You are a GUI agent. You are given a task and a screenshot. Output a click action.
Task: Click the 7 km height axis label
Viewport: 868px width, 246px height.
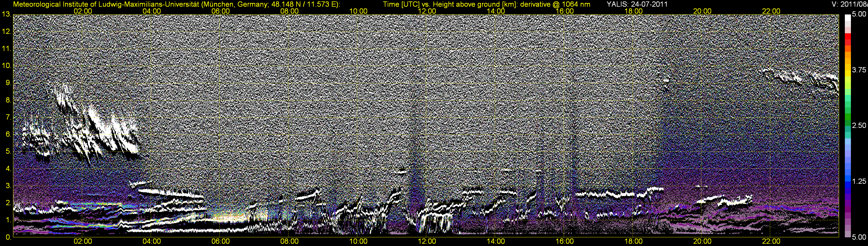tap(8, 117)
